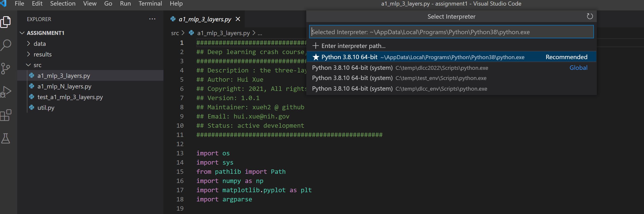Open the Source Control view

click(5, 68)
